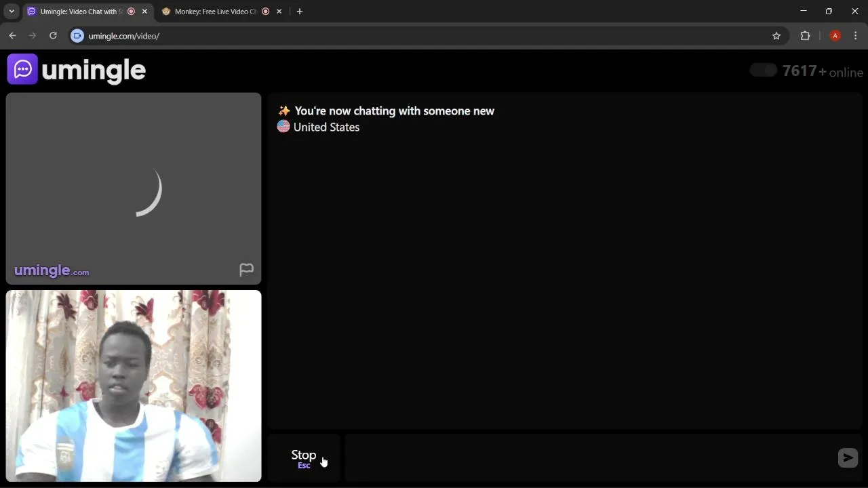Send the message with the arrow button

(x=848, y=457)
